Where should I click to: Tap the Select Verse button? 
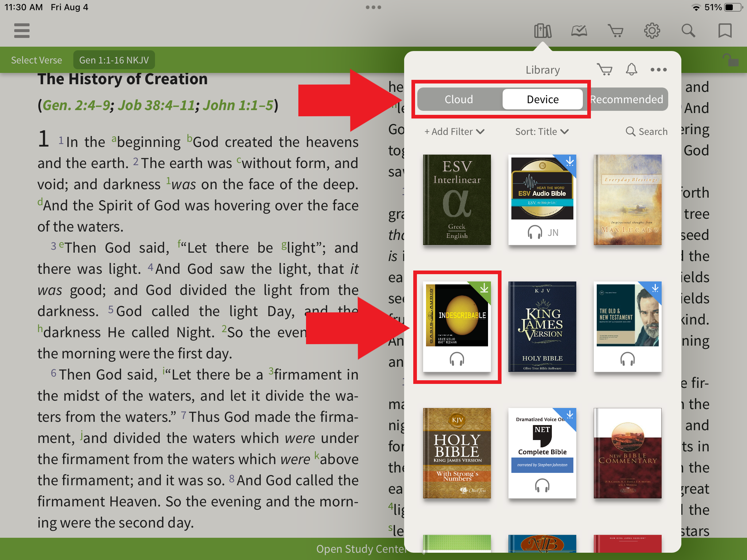(x=36, y=60)
